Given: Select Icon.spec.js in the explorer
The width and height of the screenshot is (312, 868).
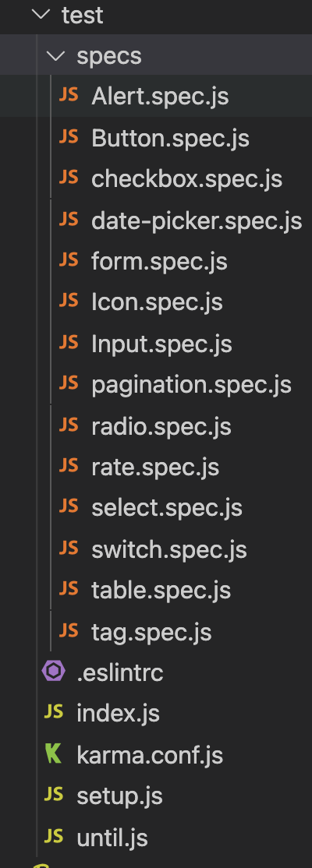Looking at the screenshot, I should coord(158,302).
